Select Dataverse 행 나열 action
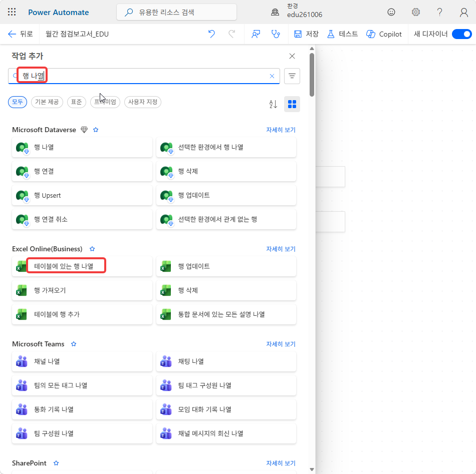The image size is (476, 474). 82,147
